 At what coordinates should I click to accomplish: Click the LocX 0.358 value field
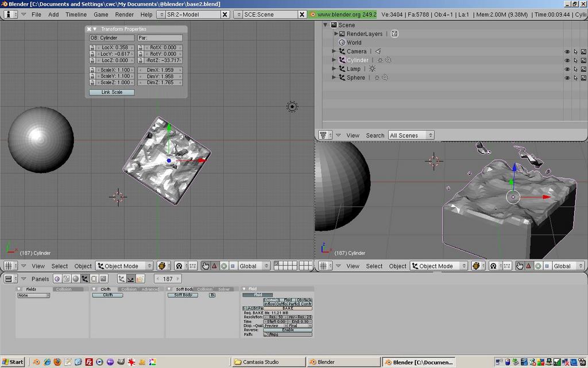[115, 48]
